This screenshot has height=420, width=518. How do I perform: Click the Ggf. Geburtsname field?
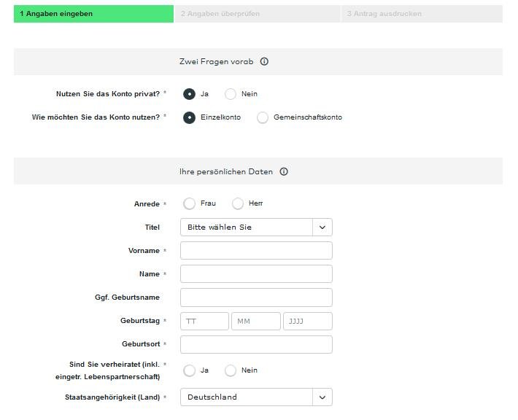click(x=256, y=297)
